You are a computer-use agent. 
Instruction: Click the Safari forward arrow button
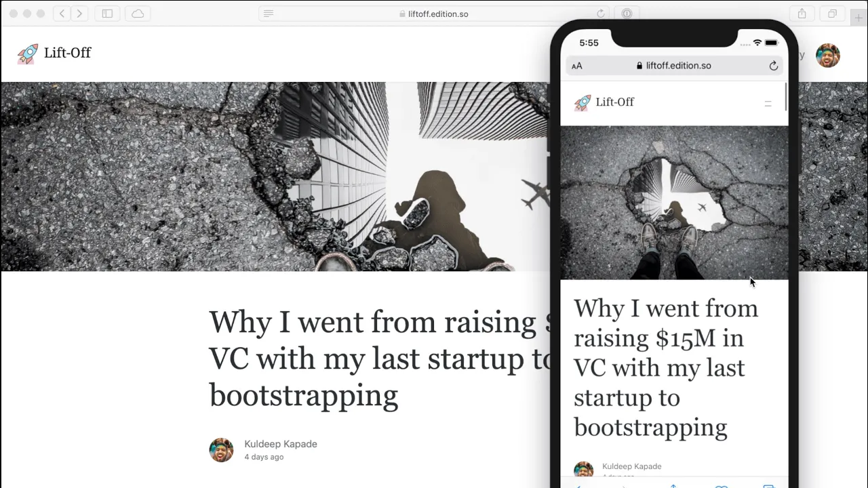(79, 14)
